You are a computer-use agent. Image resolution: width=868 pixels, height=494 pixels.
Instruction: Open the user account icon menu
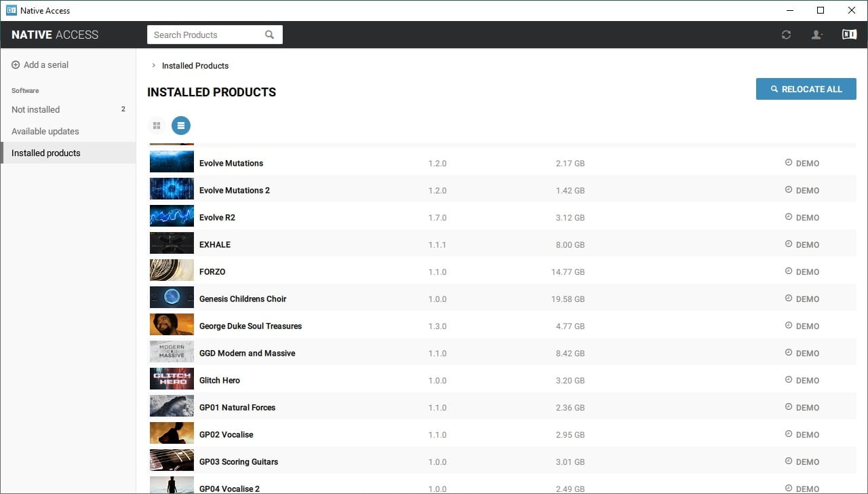[x=817, y=35]
